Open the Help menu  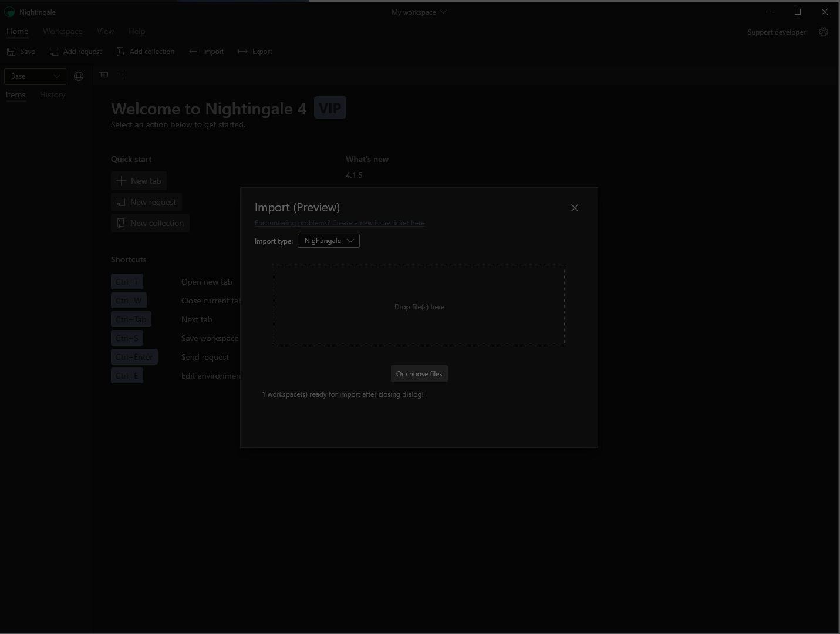click(137, 31)
